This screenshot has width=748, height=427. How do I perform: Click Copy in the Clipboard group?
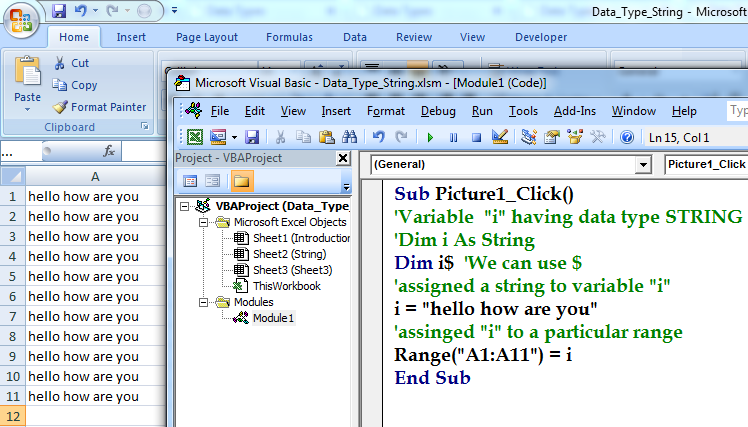pos(75,85)
